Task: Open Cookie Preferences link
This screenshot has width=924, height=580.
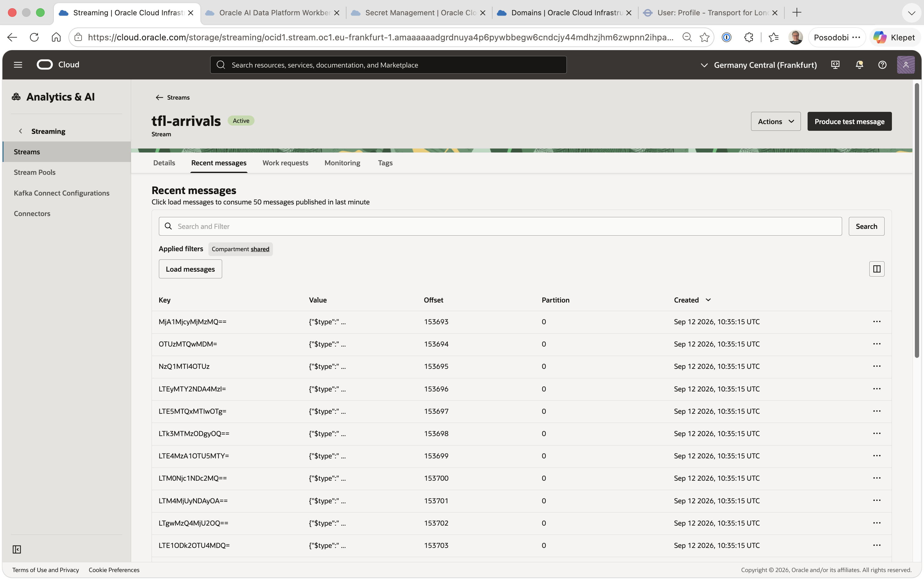Action: (114, 570)
